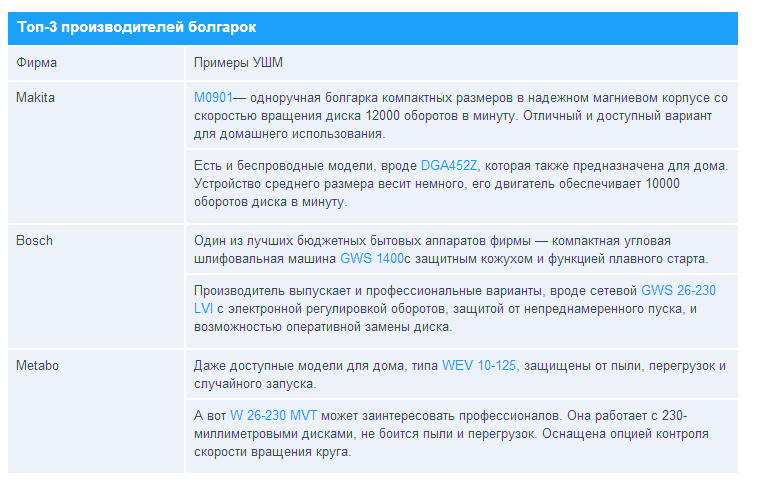Click the text 'случайного запуска.'

(x=255, y=384)
